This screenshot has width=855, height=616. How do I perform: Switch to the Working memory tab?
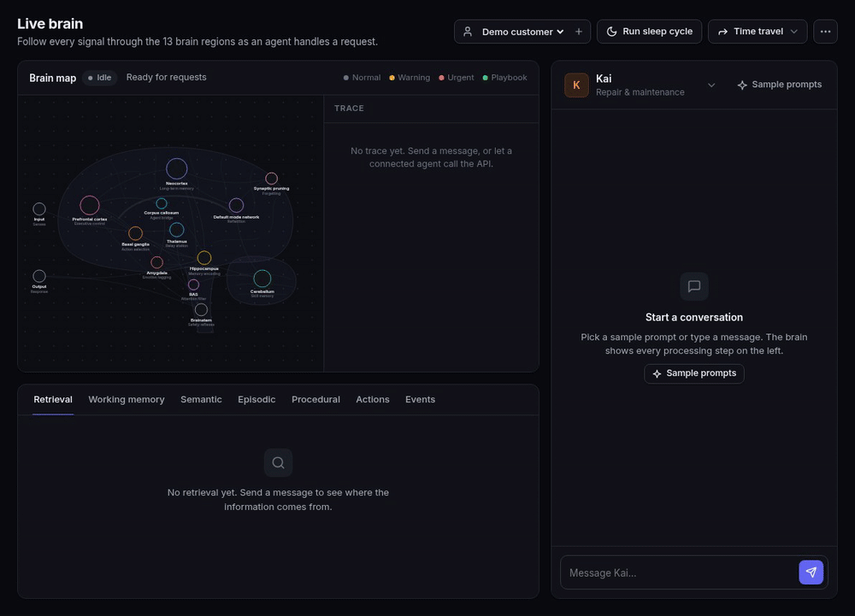pyautogui.click(x=127, y=399)
